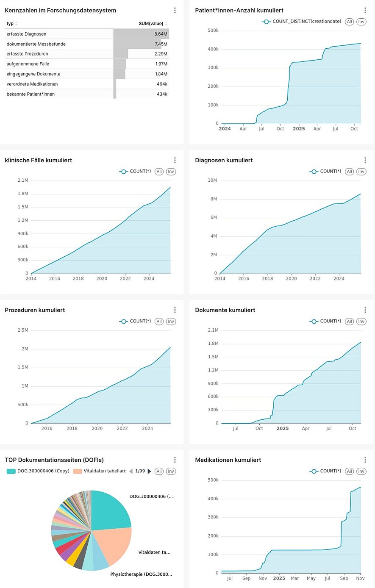Image resolution: width=375 pixels, height=588 pixels.
Task: Toggle COUNT_DISTINCT(creationdate) legend series
Action: coord(302,22)
